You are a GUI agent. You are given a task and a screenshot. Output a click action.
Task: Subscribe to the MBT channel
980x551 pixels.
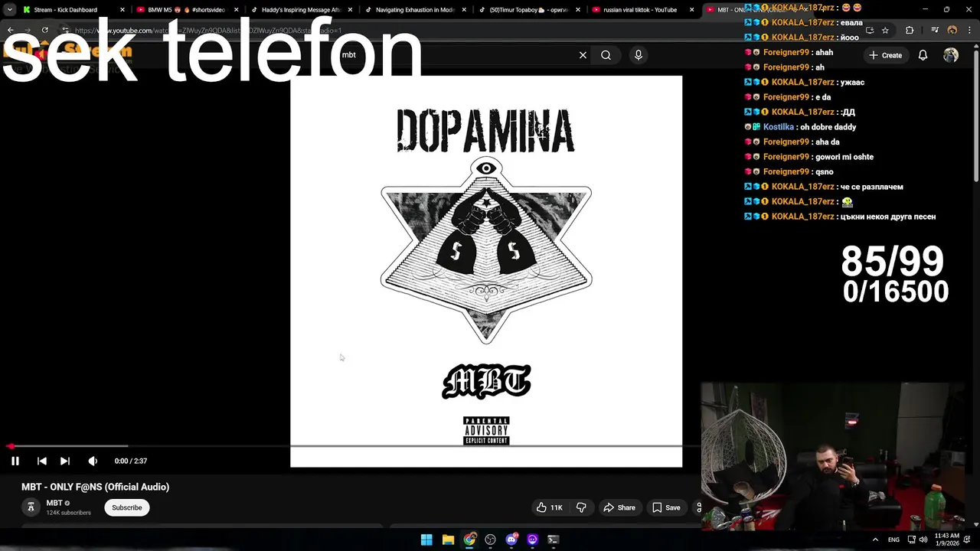point(127,507)
